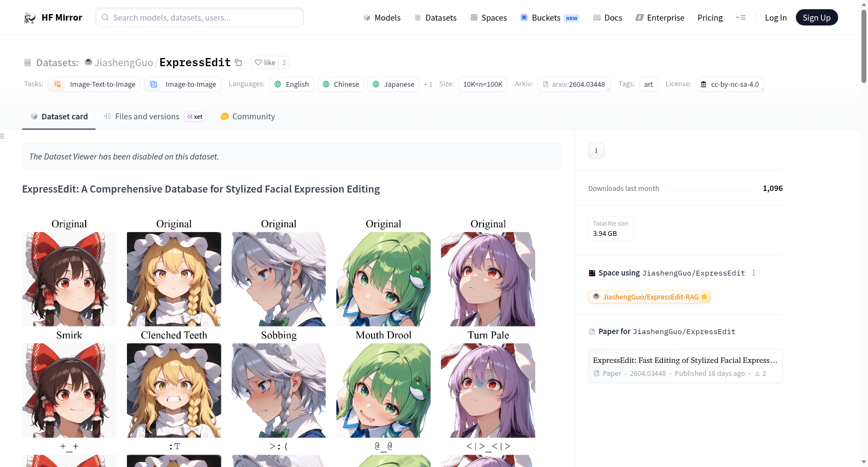Screen dimensions: 868x467
Task: Click the dataset icon before Datasets label
Action: [28, 62]
